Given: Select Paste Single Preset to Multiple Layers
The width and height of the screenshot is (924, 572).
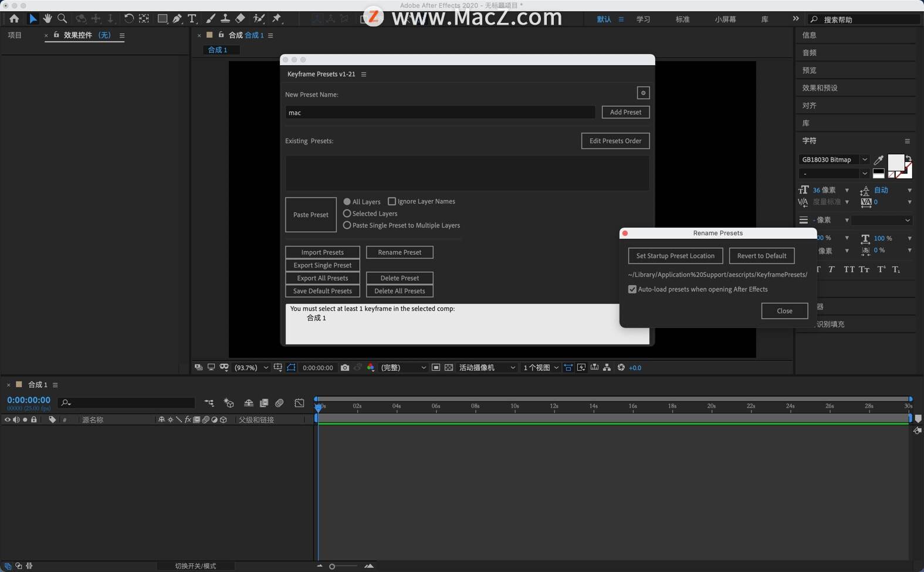Looking at the screenshot, I should [x=347, y=225].
